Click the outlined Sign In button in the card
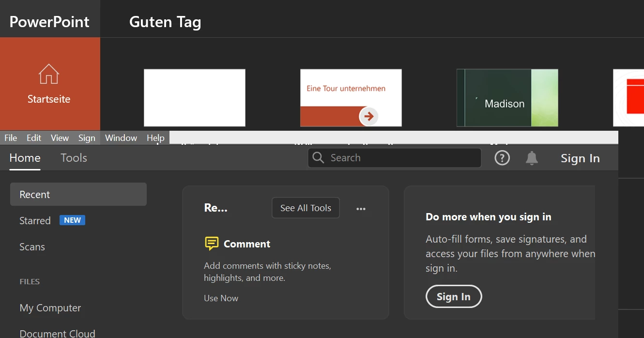644x338 pixels. 454,296
